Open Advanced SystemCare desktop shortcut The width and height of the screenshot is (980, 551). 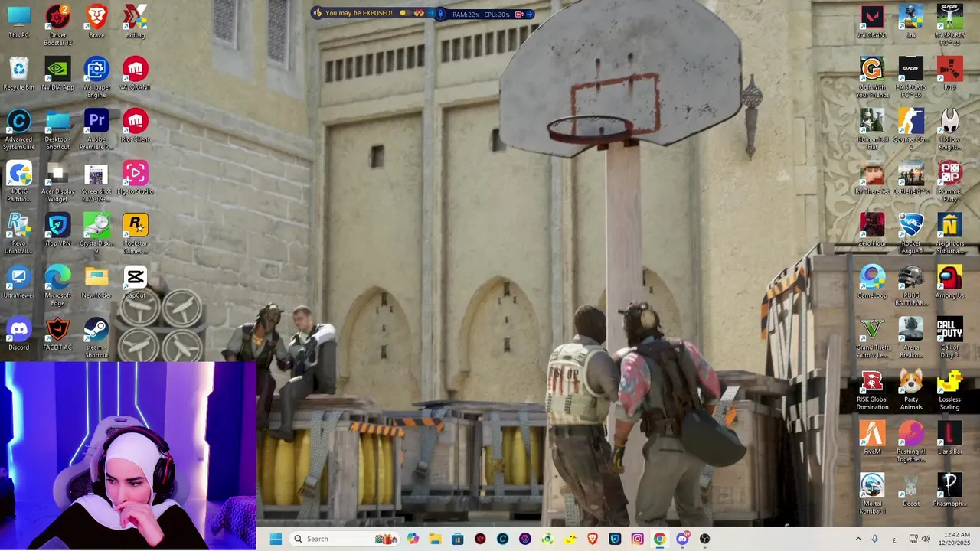18,129
